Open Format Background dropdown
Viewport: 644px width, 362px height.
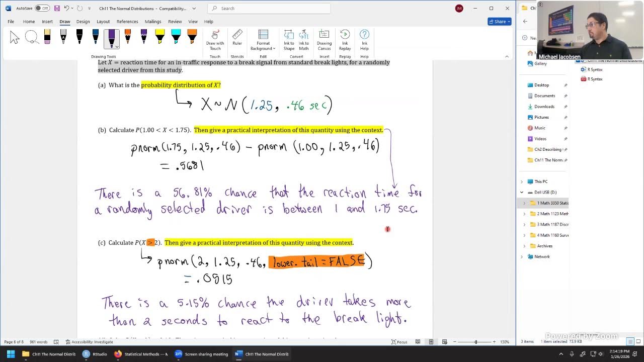coord(263,40)
